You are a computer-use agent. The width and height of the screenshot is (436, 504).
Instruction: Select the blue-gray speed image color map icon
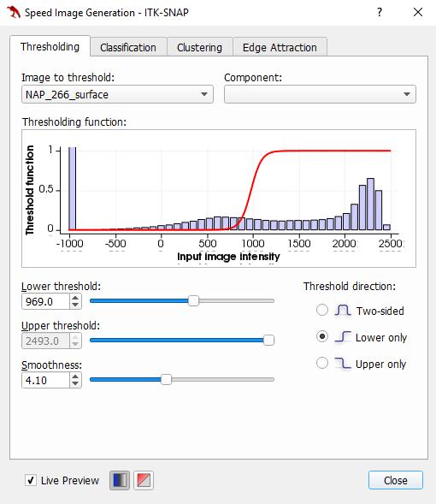pyautogui.click(x=120, y=480)
